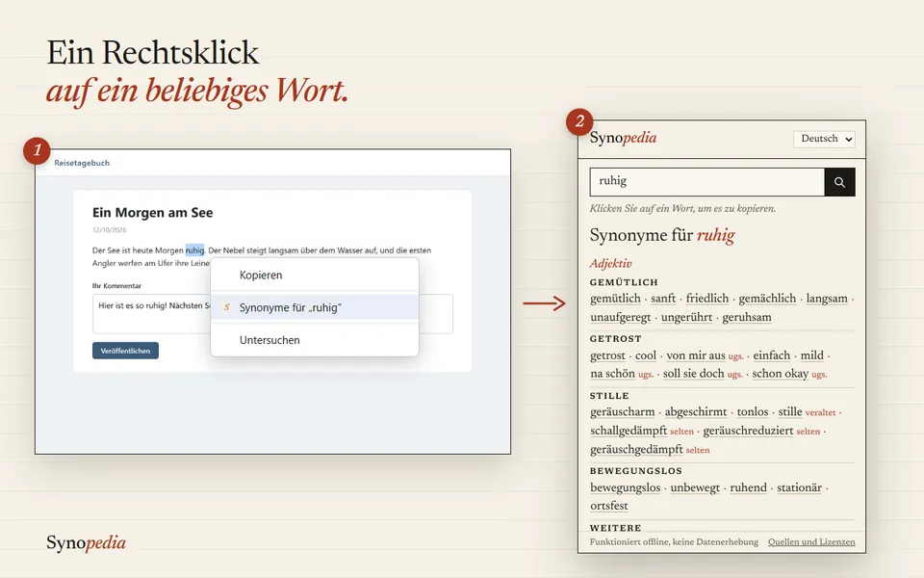Image resolution: width=924 pixels, height=578 pixels.
Task: Copy the synonym gemütlich
Action: pyautogui.click(x=615, y=299)
